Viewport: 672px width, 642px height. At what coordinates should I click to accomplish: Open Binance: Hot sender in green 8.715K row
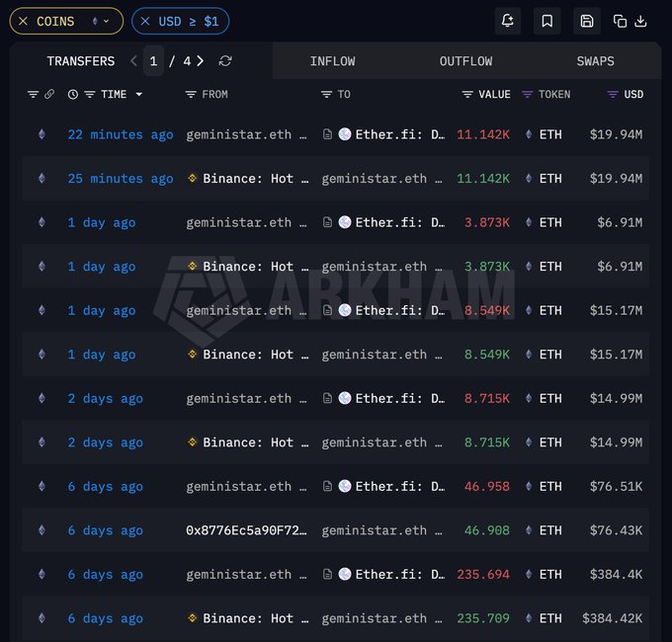tap(255, 442)
